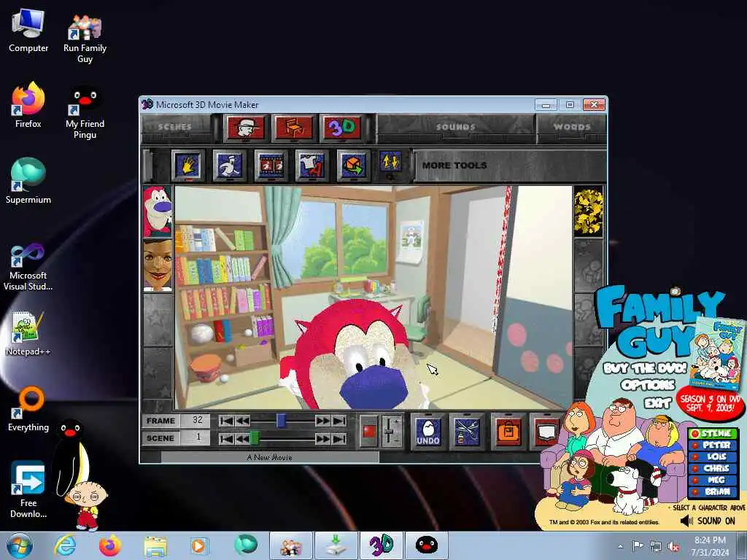Jump to the first frame

point(227,421)
